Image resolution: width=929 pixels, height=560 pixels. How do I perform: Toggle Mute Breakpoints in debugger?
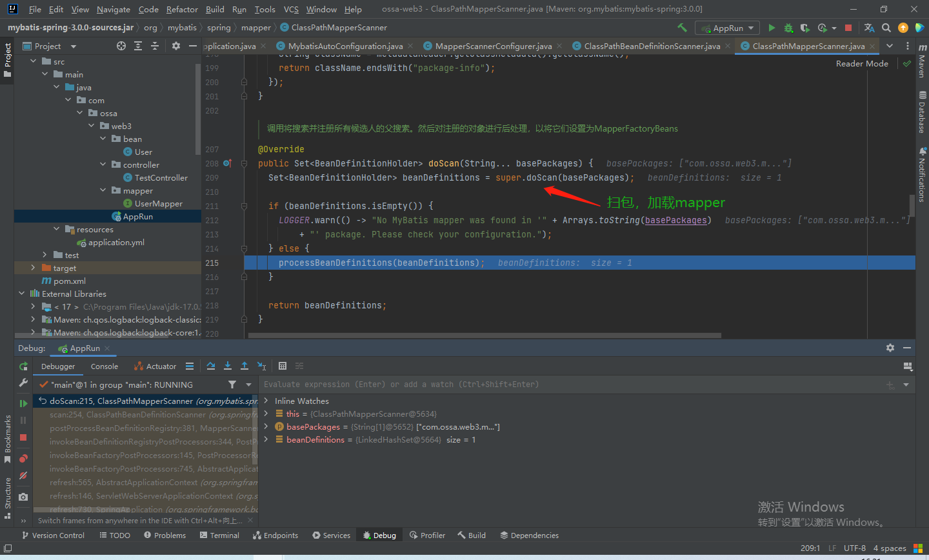(x=23, y=476)
